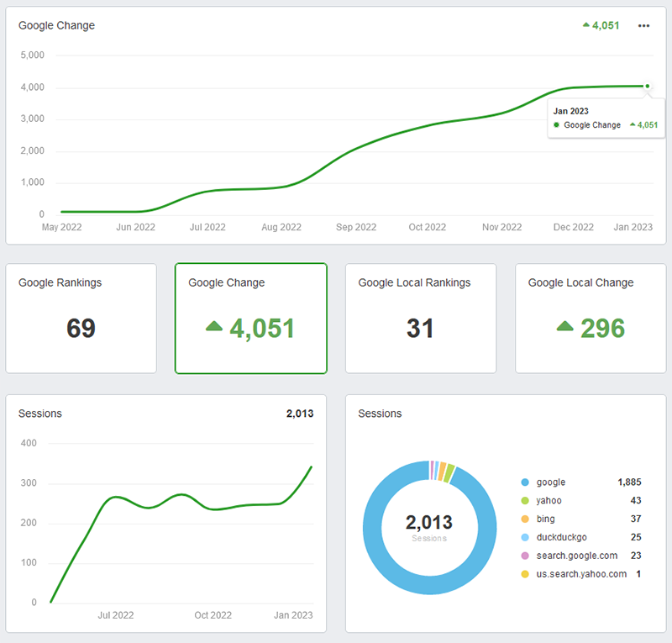Click the green yahoo legend dot
672x643 pixels.
(525, 501)
